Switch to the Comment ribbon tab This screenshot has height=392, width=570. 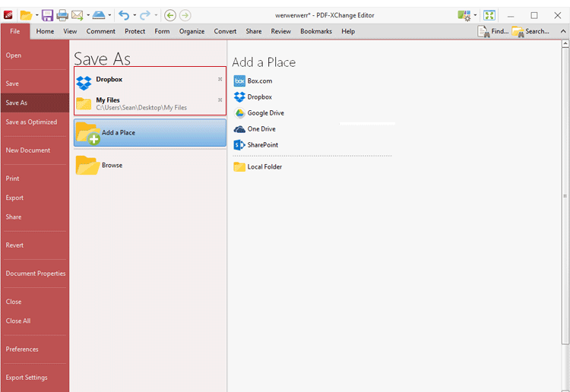pos(100,31)
